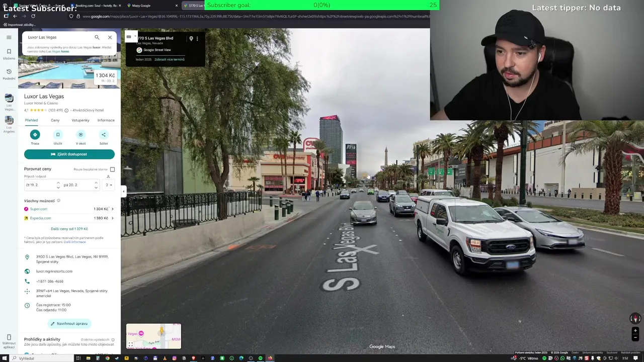Switch to the Mapy Google browser tab

151,6
